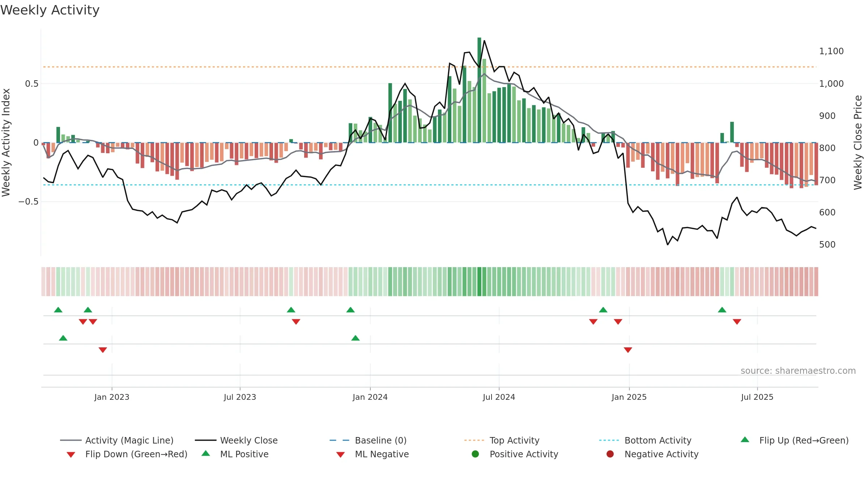Click the Jan 2025 axis label
This screenshot has width=868, height=488.
coord(629,397)
